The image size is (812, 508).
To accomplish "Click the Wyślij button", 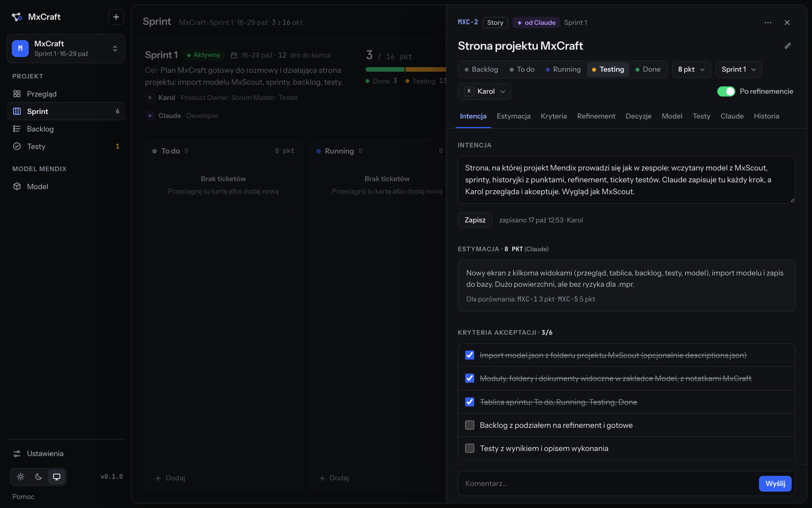I will pos(775,483).
